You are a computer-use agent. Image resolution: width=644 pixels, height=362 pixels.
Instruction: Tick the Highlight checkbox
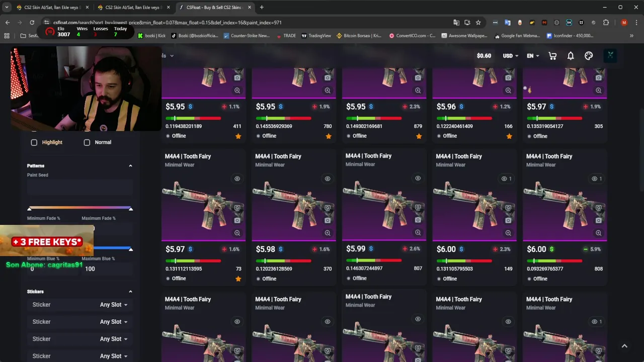(34, 143)
